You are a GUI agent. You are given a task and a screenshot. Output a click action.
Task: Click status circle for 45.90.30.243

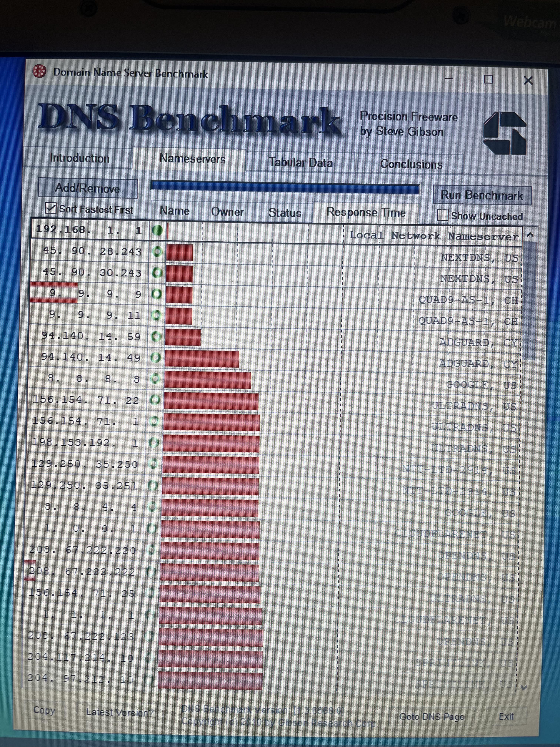coord(157,273)
